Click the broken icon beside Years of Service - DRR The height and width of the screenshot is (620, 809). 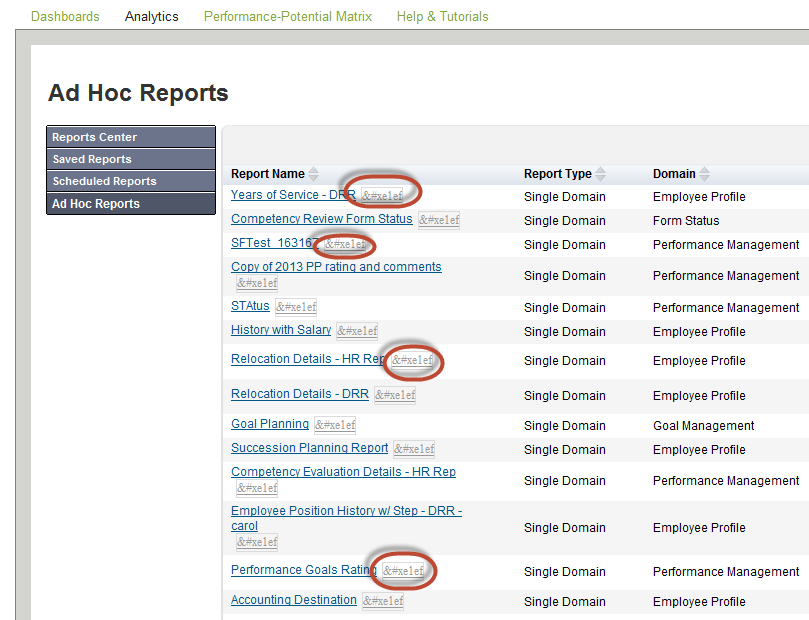pos(382,196)
